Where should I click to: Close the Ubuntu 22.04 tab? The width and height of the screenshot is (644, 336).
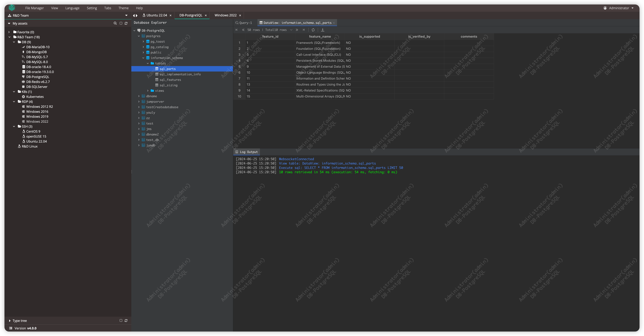point(170,16)
